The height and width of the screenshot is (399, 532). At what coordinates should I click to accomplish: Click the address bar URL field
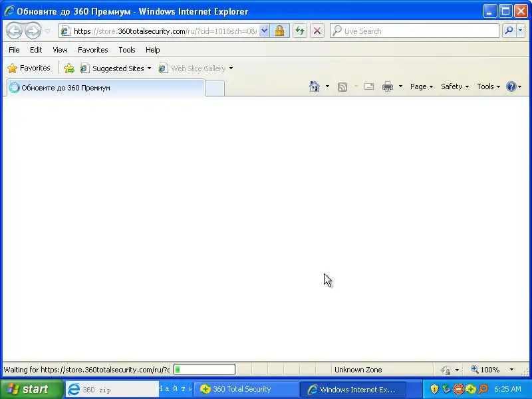[165, 31]
